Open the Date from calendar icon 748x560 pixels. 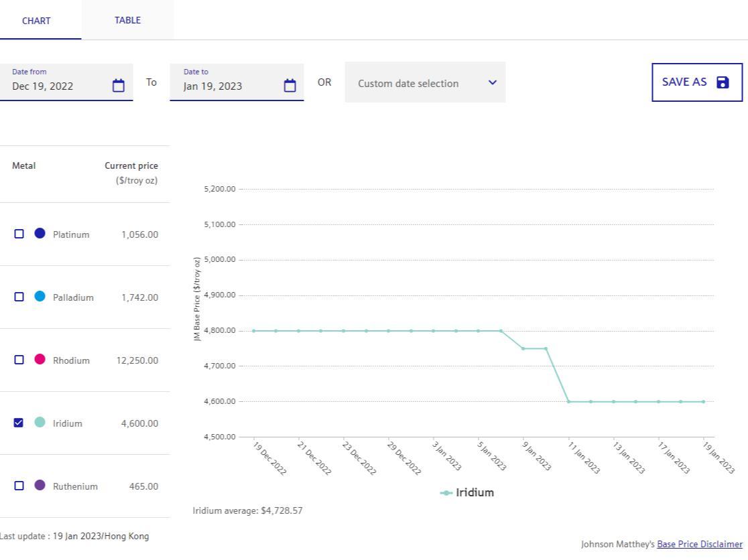[x=119, y=86]
